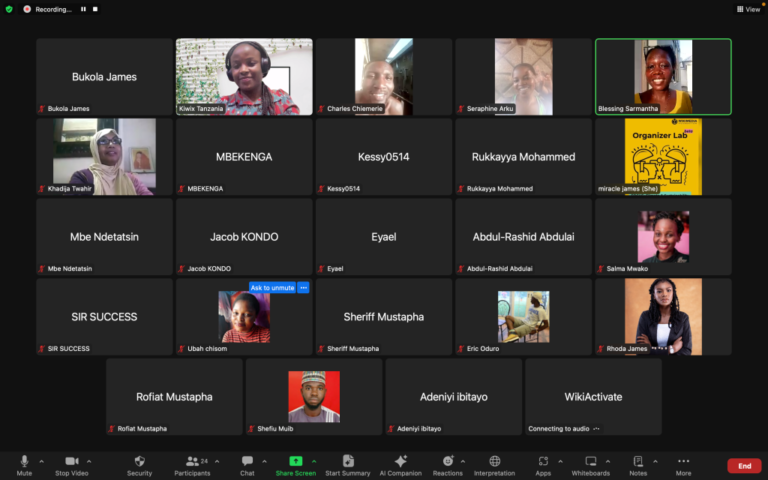This screenshot has width=768, height=480.
Task: Click the Abdul-Rashid Abdulai participant tile
Action: point(524,237)
